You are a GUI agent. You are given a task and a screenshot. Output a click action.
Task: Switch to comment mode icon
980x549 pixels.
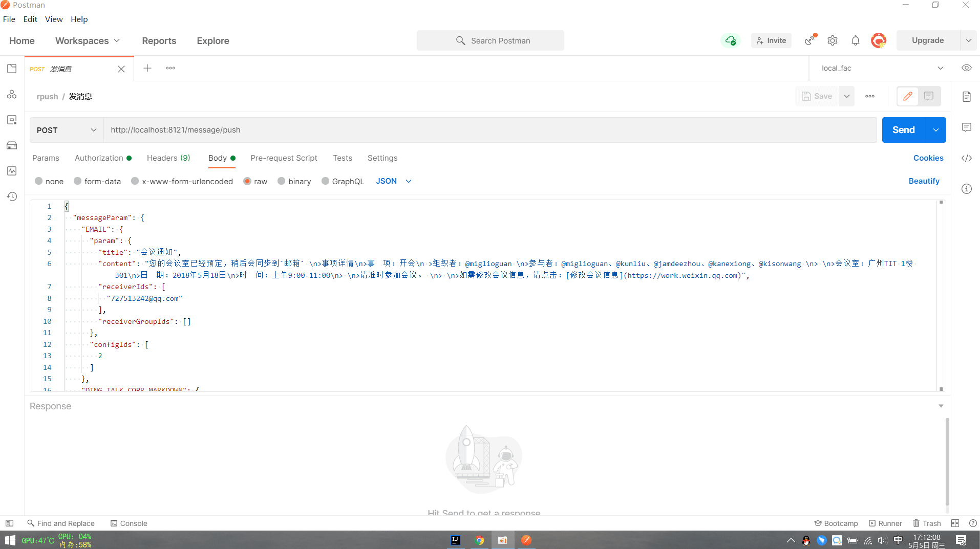[929, 96]
